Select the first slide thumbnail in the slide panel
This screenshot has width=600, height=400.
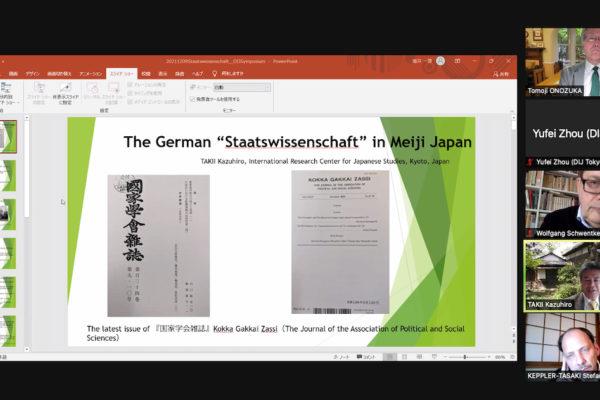point(8,137)
